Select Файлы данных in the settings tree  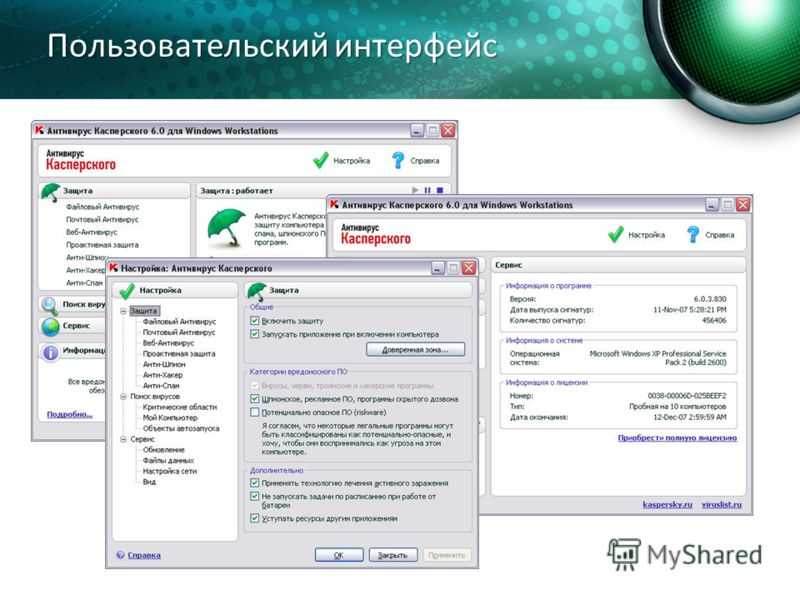tap(168, 461)
